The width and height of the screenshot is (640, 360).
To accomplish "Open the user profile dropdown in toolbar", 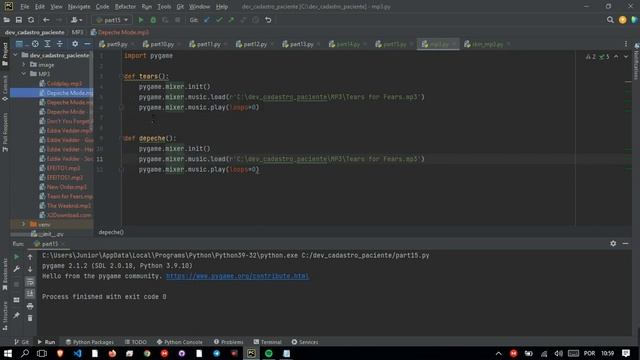I will [x=77, y=20].
